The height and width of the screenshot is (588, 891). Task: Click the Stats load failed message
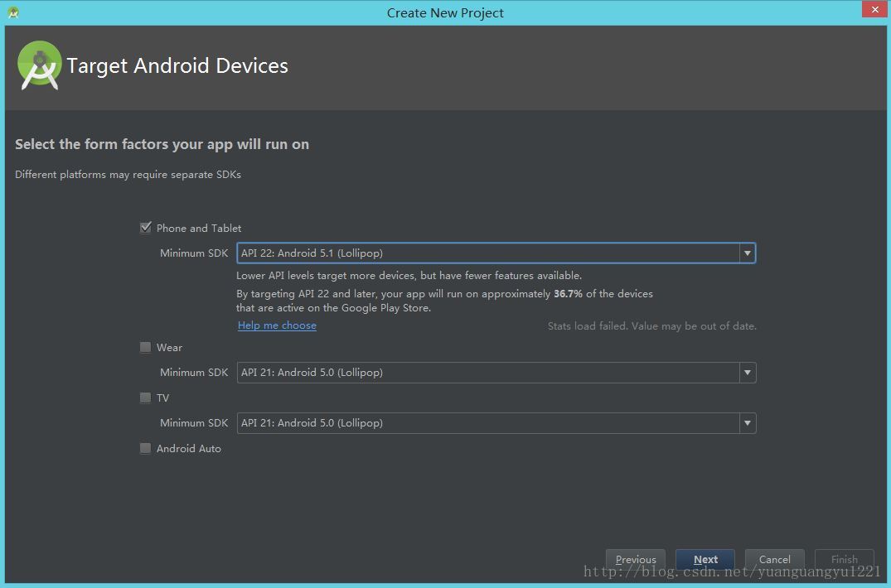[x=651, y=325]
